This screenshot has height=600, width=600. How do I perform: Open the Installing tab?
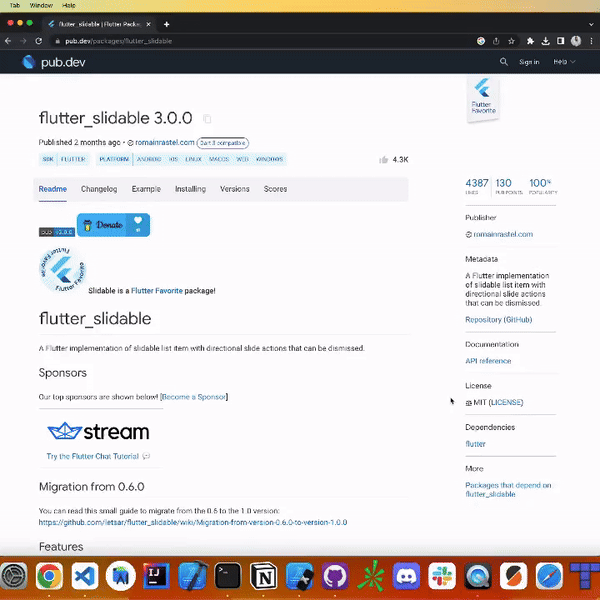tap(190, 189)
